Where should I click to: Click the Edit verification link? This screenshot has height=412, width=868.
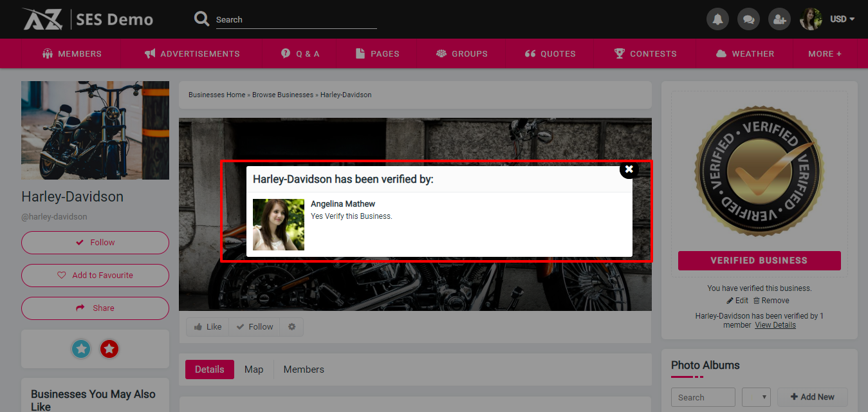point(737,301)
